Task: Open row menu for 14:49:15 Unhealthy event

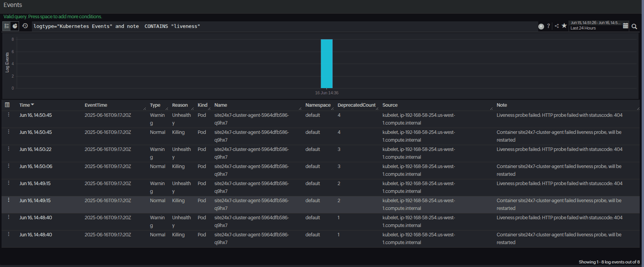Action: tap(9, 183)
